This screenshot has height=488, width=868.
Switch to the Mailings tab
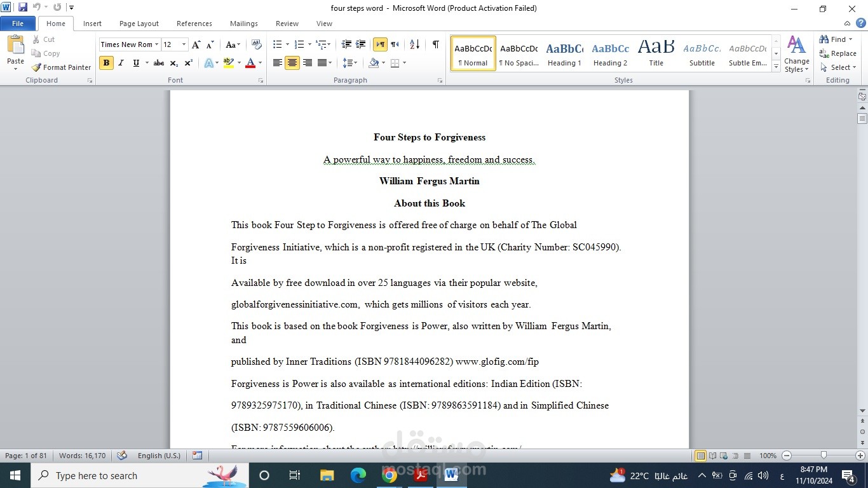pos(244,24)
